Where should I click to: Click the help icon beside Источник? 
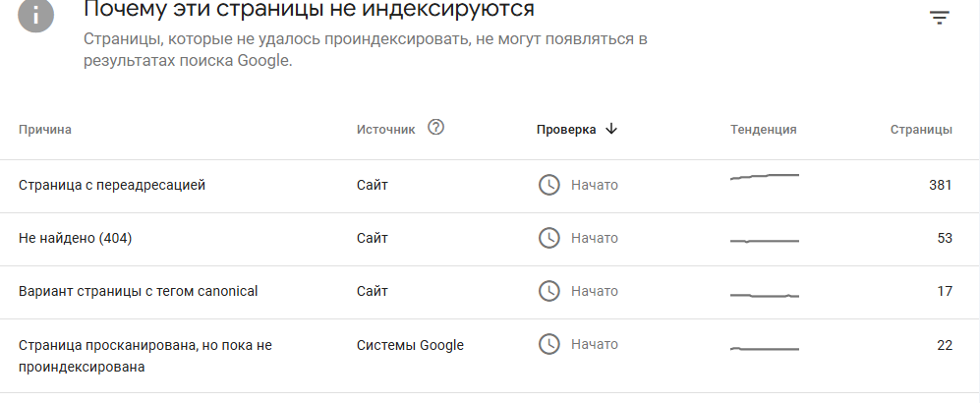coord(435,128)
